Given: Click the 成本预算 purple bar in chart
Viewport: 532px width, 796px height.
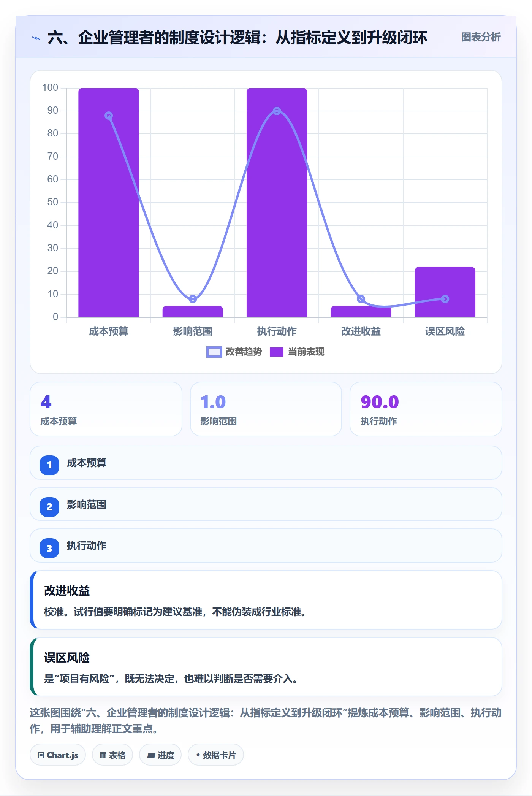Looking at the screenshot, I should coord(109,203).
